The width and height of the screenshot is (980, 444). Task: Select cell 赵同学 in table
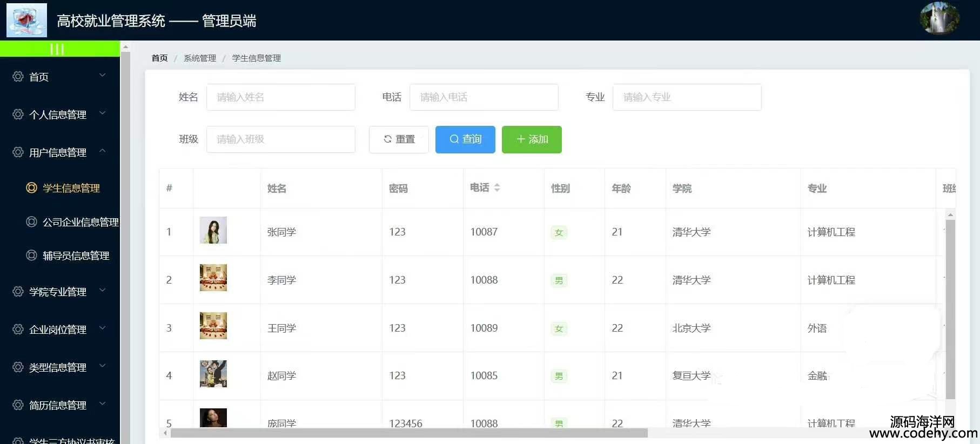[281, 375]
